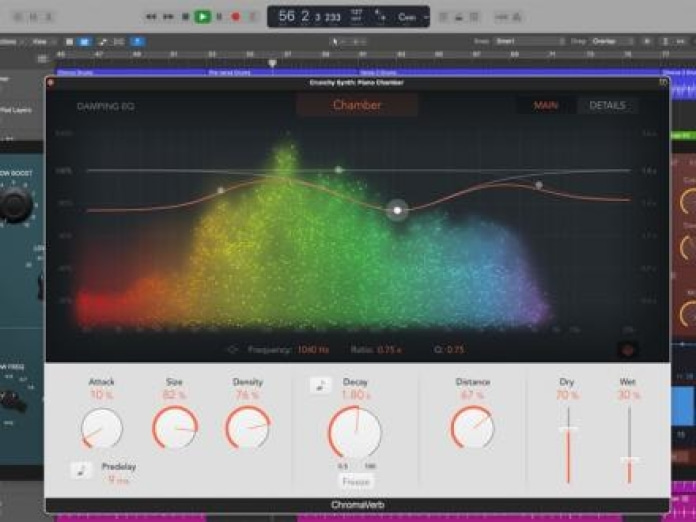Click the 127 tempo value in the LCD

(356, 12)
